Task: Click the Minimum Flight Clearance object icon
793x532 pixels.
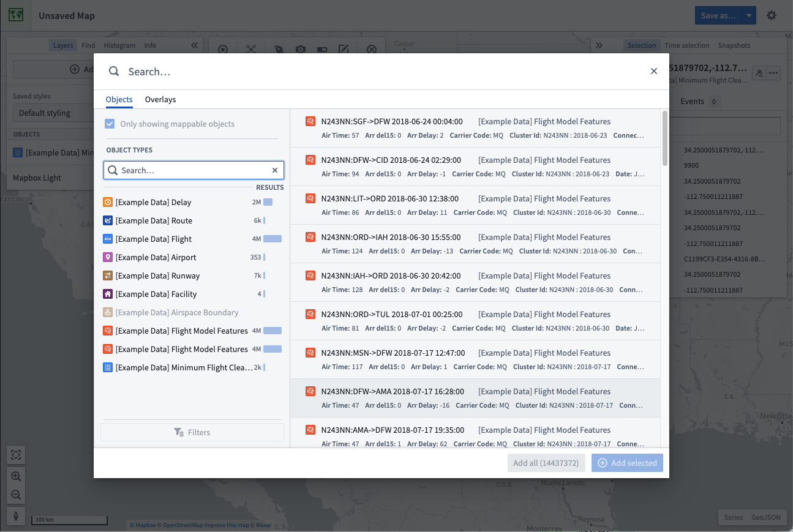Action: (108, 367)
